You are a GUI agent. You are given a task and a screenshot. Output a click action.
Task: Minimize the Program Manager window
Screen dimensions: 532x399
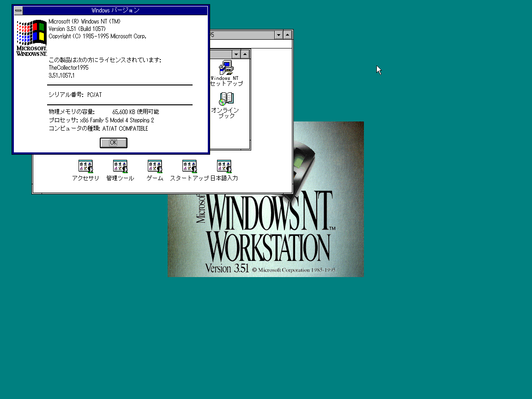pyautogui.click(x=278, y=35)
